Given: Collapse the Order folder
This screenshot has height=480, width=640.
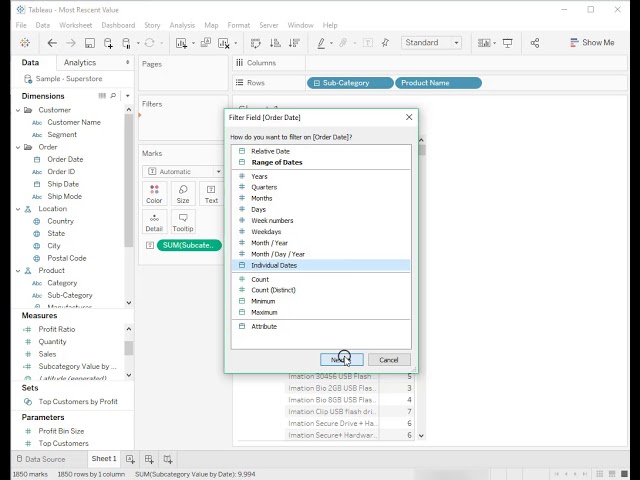Looking at the screenshot, I should click(x=18, y=147).
